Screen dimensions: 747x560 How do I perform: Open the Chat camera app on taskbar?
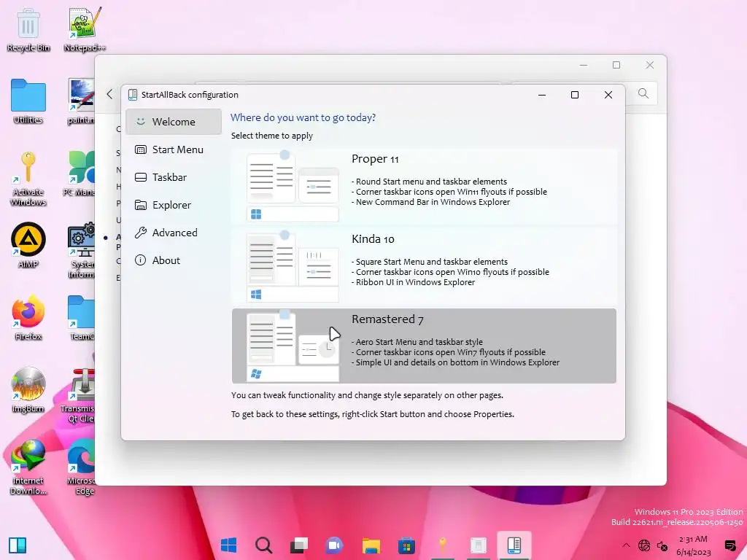pos(334,545)
